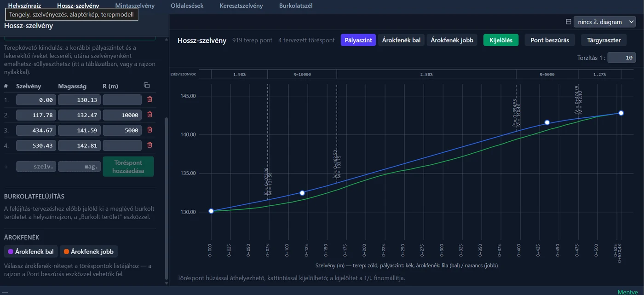The image size is (644, 295).
Task: Click the 2.88% slope cell above the chart
Action: 426,74
